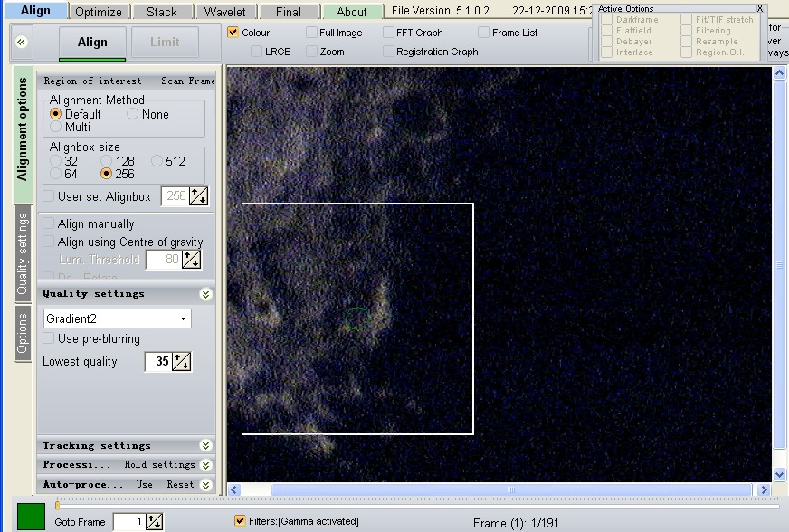Image resolution: width=789 pixels, height=532 pixels.
Task: Expand the Tracking settings section
Action: 205,445
